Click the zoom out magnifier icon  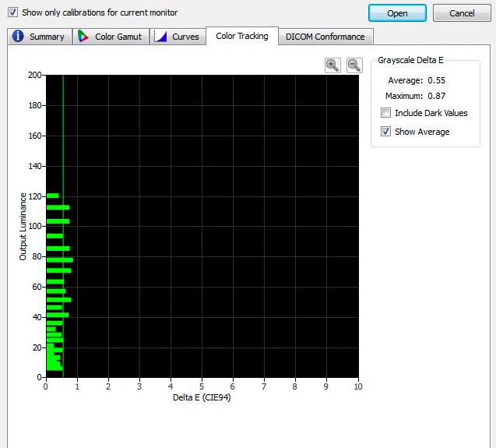354,65
